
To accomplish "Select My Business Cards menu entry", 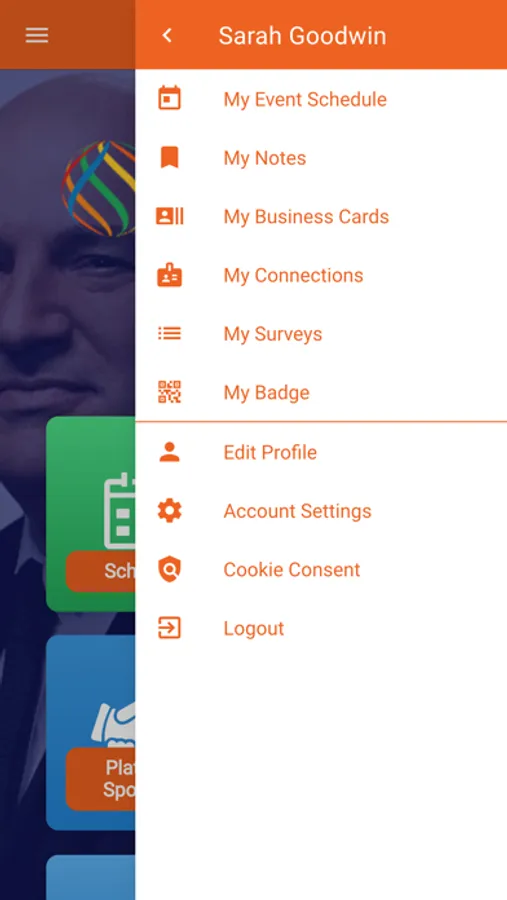I will pyautogui.click(x=306, y=216).
